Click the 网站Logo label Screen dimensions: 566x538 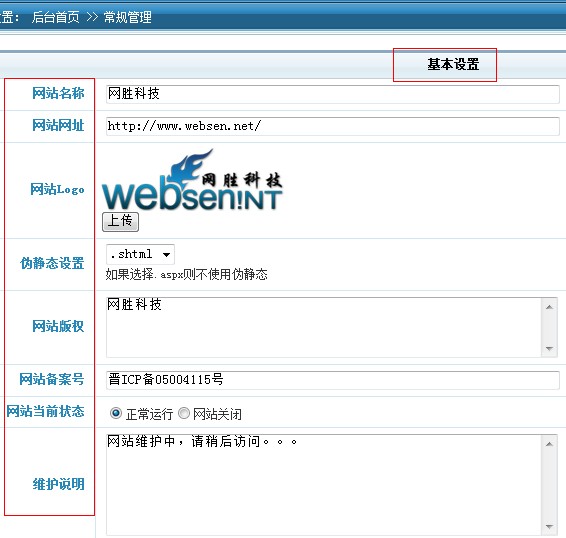pos(57,189)
